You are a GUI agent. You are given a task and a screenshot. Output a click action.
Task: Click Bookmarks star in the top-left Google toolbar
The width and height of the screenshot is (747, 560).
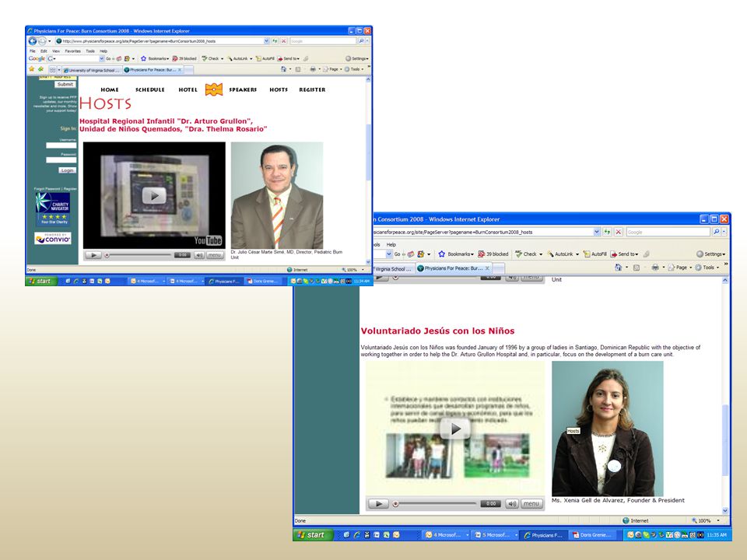click(x=143, y=58)
